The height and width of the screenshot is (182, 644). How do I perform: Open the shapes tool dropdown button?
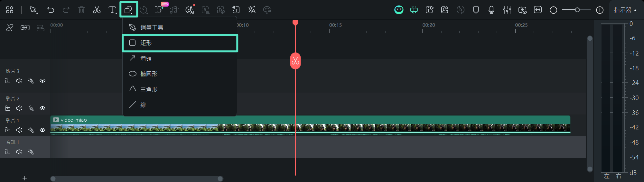(x=128, y=10)
